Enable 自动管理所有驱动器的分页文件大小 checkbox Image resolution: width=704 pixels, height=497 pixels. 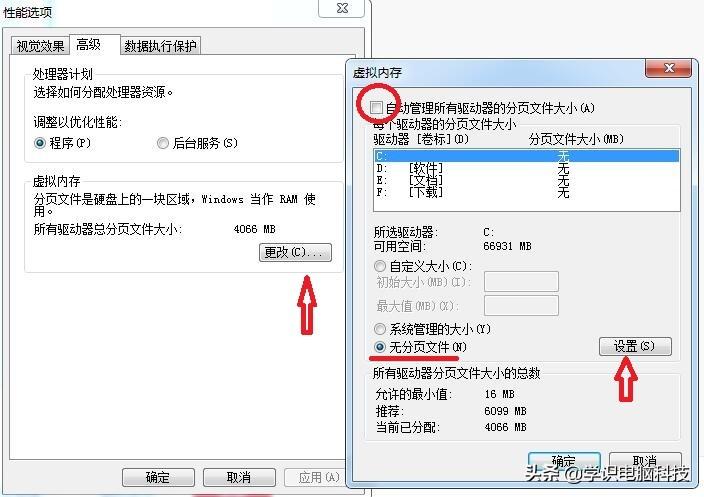(x=376, y=108)
